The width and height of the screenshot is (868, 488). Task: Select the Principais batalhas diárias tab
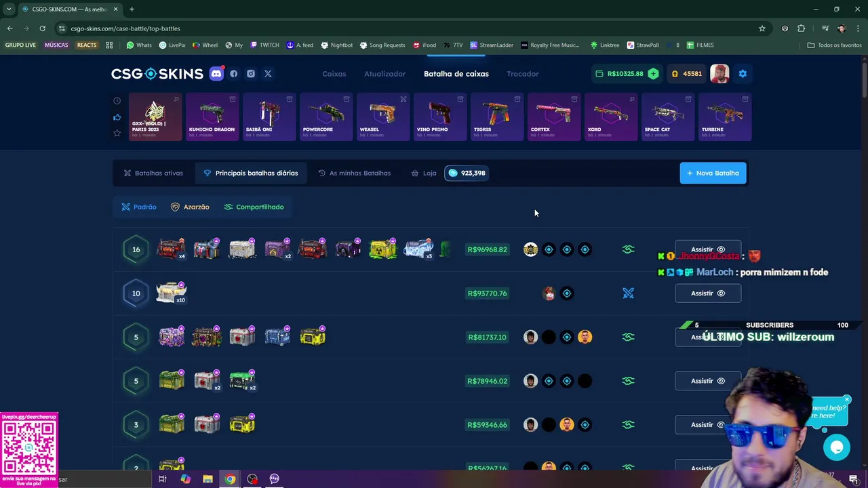tap(251, 173)
